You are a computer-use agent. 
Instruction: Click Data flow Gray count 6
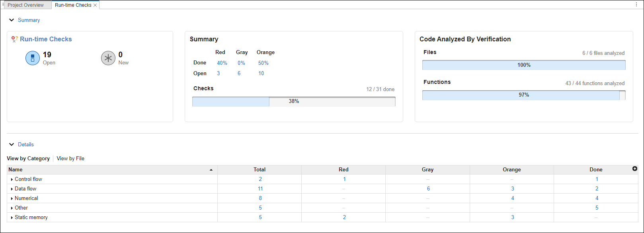[428, 189]
